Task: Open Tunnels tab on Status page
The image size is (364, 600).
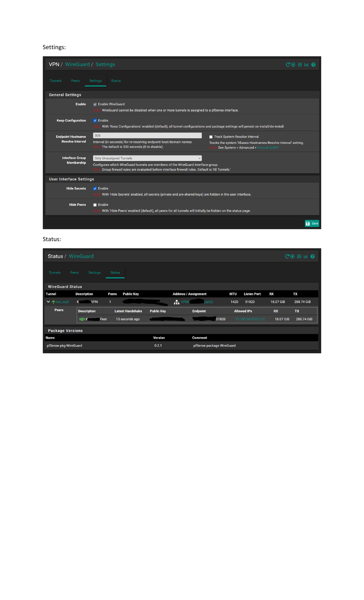Action: tap(55, 273)
